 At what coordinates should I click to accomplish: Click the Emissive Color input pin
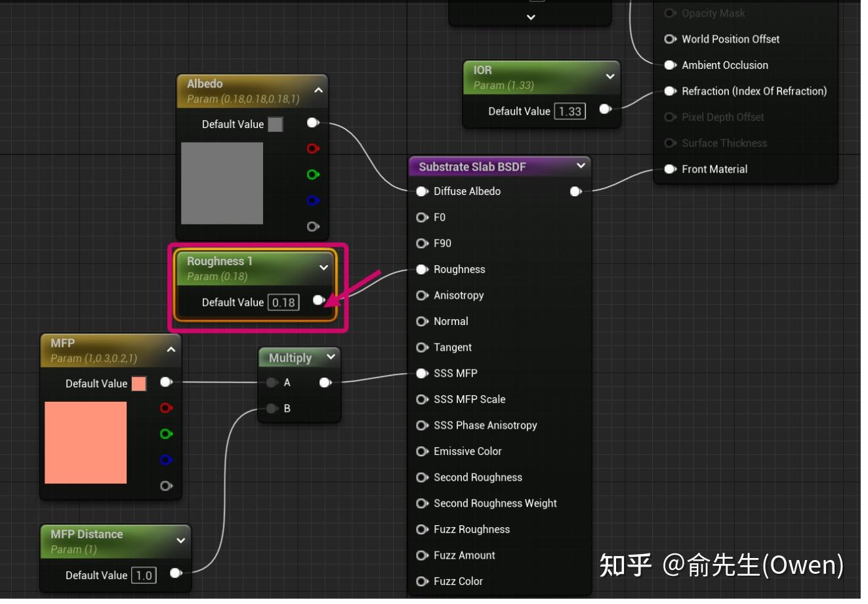pos(422,451)
